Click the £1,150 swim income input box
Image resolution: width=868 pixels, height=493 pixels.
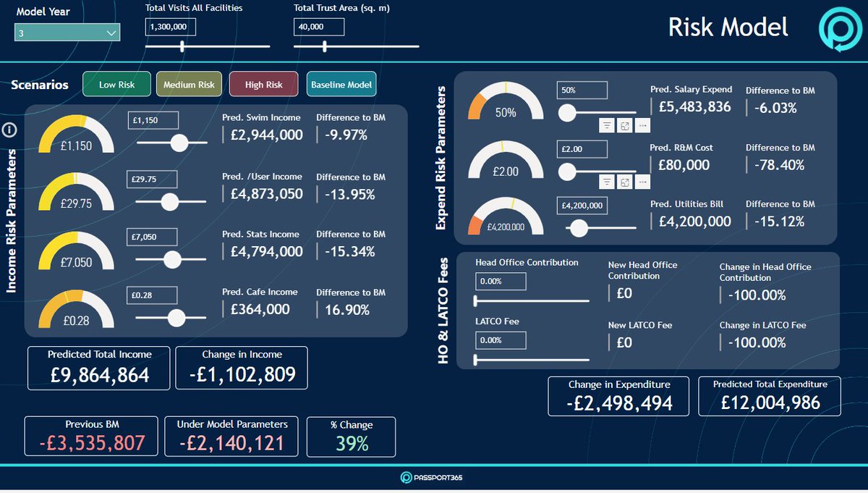153,120
